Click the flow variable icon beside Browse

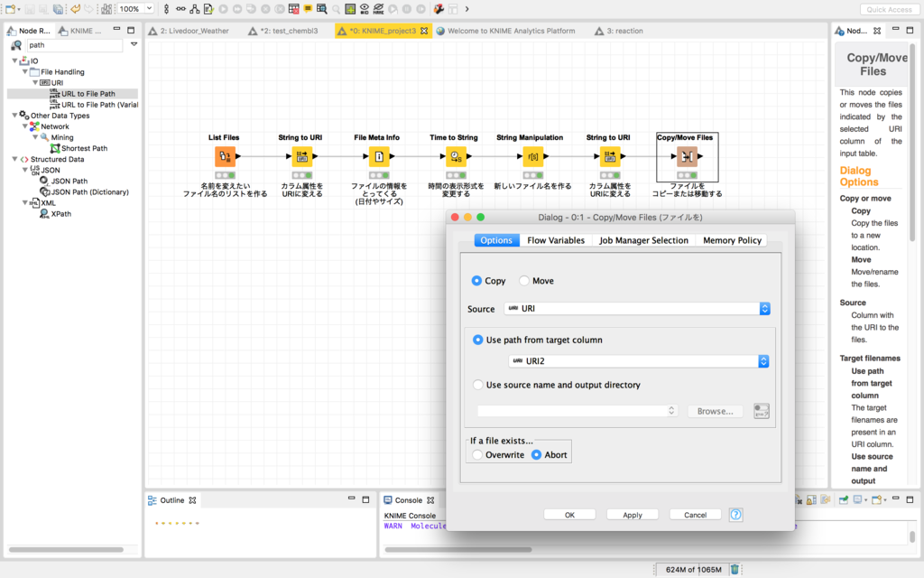click(x=762, y=411)
